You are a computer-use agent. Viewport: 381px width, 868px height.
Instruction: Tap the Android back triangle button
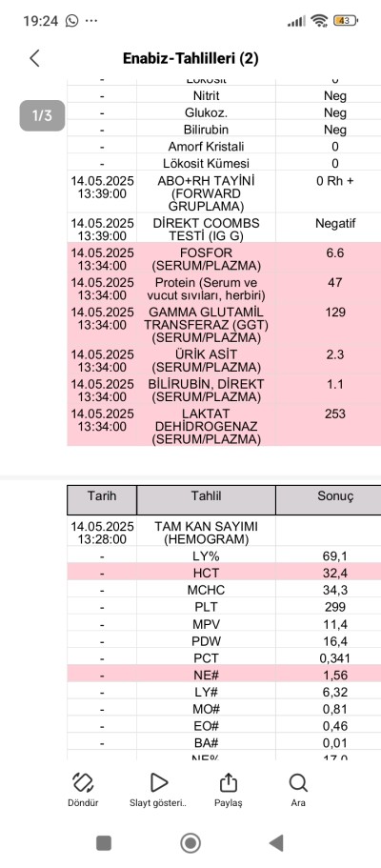click(x=276, y=843)
